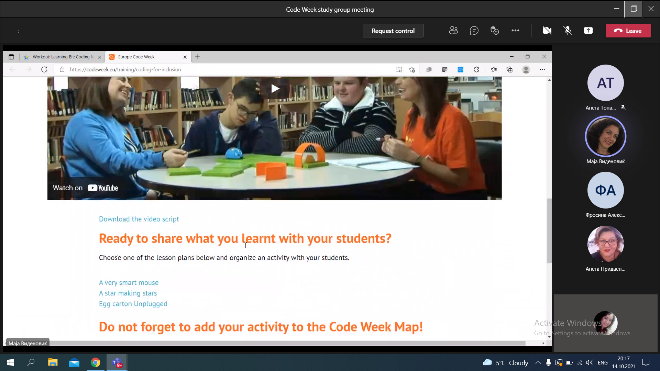This screenshot has height=371, width=660.
Task: Toggle the camera off icon
Action: pyautogui.click(x=547, y=31)
